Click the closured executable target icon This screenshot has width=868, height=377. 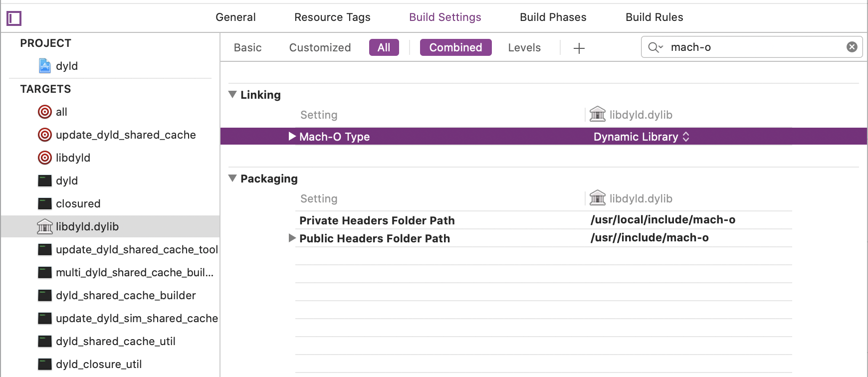(45, 203)
